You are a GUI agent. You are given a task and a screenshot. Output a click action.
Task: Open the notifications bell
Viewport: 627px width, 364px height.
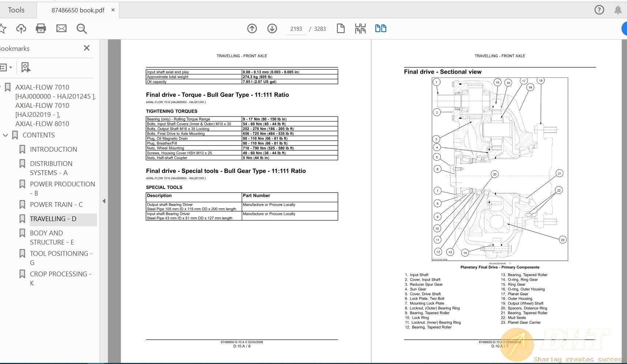click(618, 10)
